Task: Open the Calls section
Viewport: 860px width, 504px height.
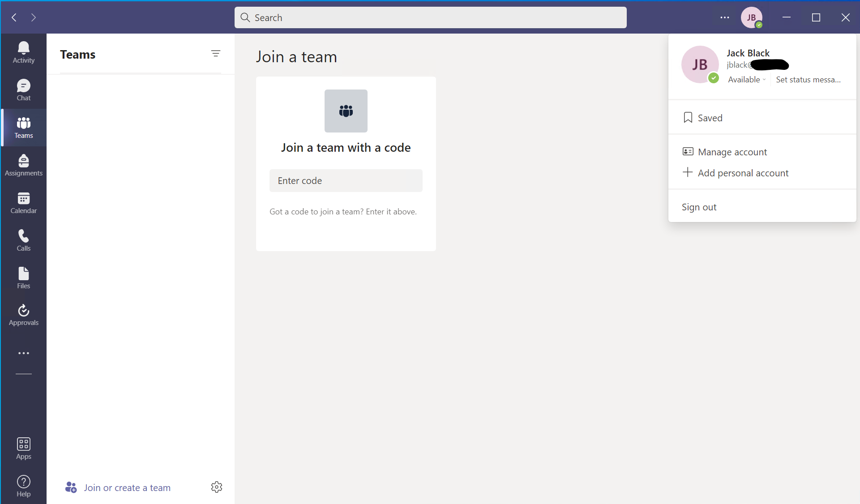Action: (23, 240)
